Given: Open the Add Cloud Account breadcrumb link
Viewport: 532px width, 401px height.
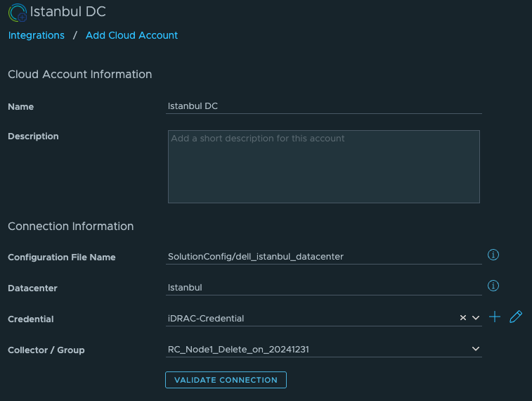Looking at the screenshot, I should point(131,35).
